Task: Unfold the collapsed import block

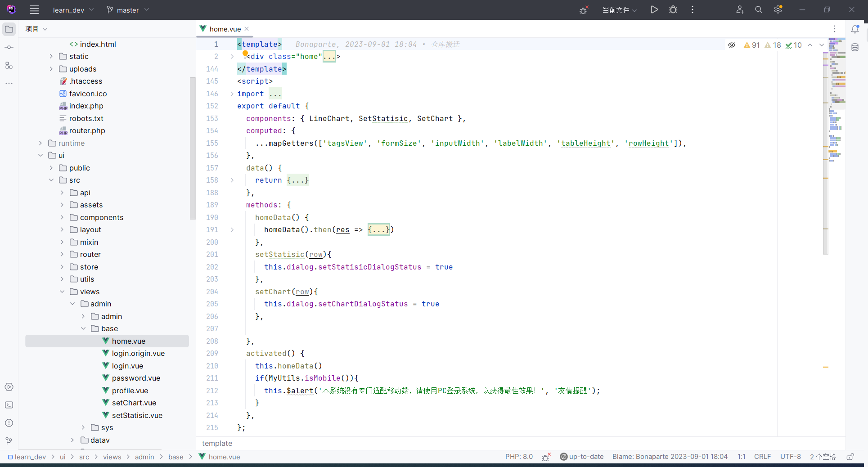Action: pos(232,94)
